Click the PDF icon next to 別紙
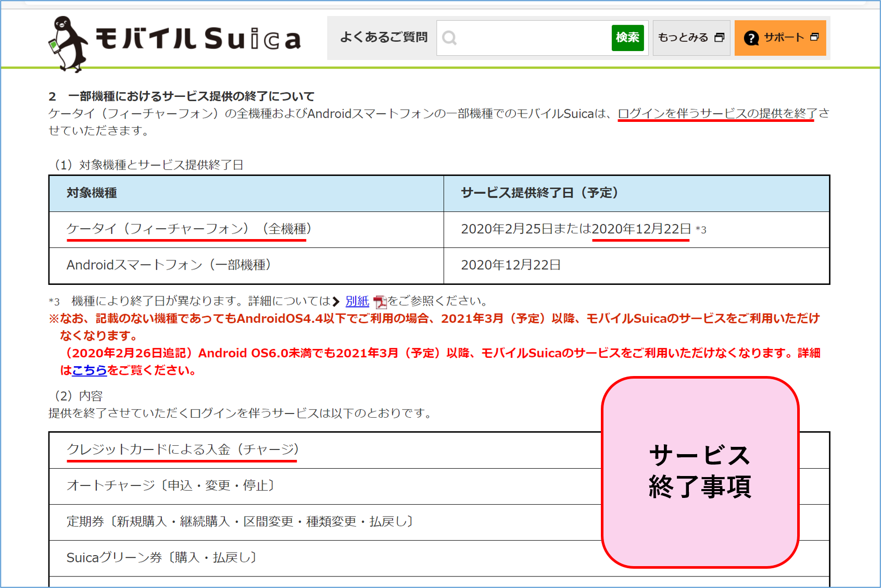Image resolution: width=881 pixels, height=588 pixels. 380,302
